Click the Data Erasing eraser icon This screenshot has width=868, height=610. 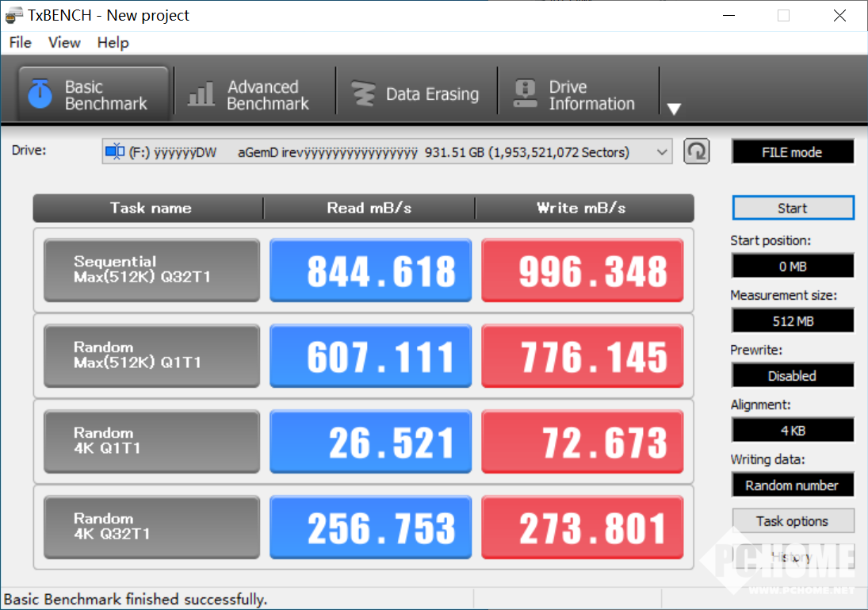[363, 94]
